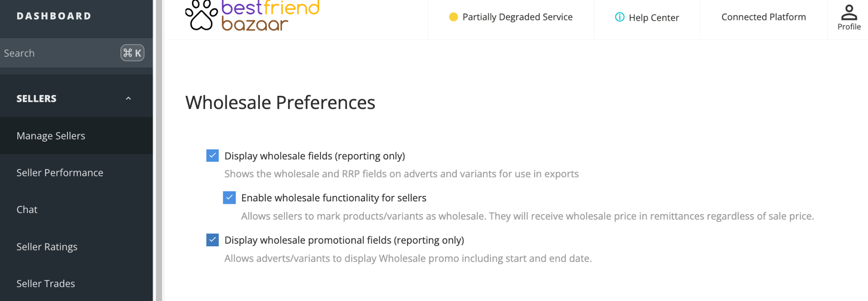Click the Sellers section header

coord(76,98)
